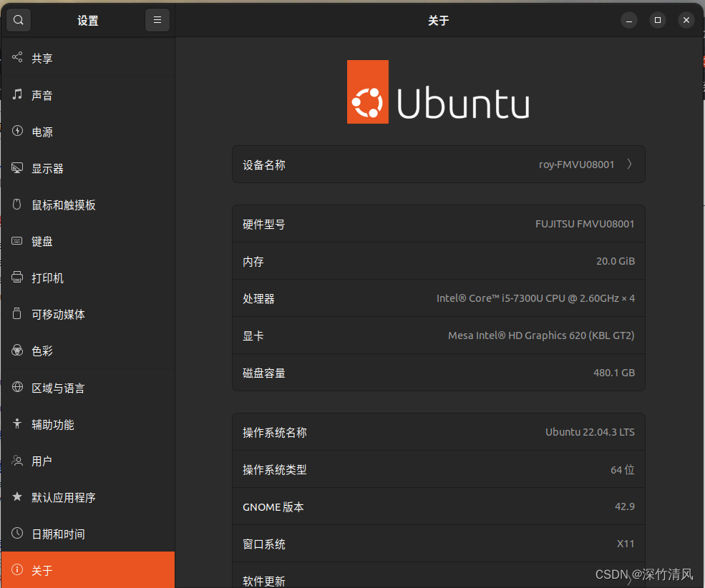This screenshot has width=705, height=588.
Task: Click the device name roy-FMVU08001
Action: pos(576,165)
